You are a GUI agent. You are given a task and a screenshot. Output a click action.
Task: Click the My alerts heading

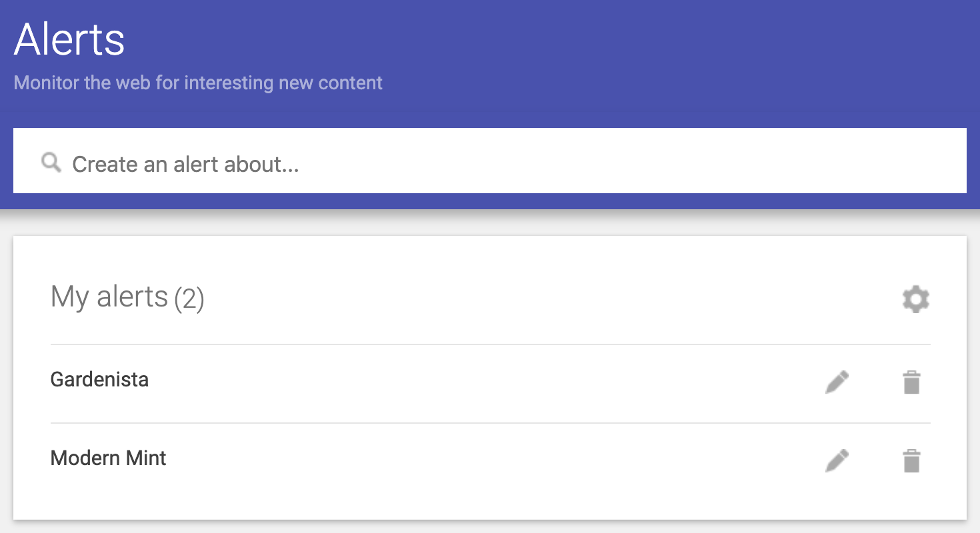(x=109, y=296)
